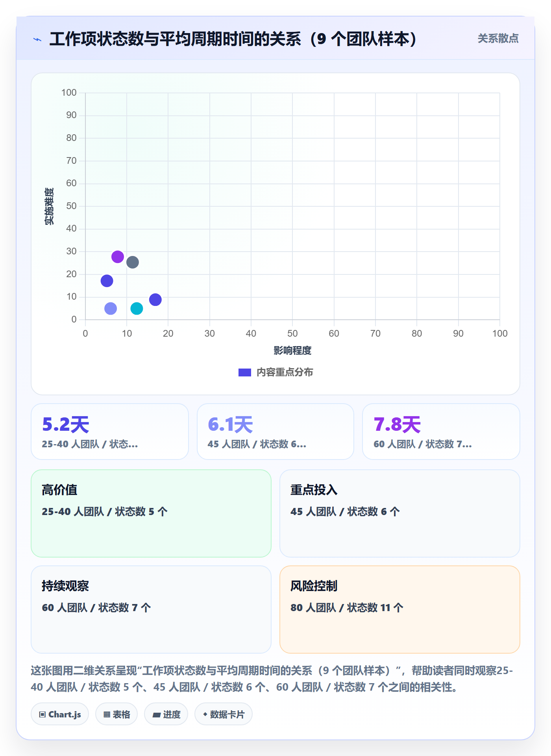Click the 影响程度 horizontal axis title
551x756 pixels.
292,350
